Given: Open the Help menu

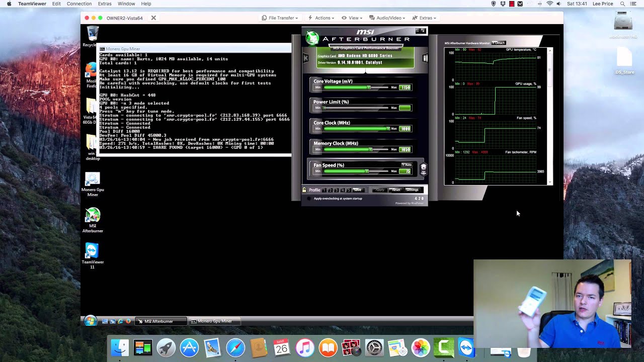Looking at the screenshot, I should (146, 4).
